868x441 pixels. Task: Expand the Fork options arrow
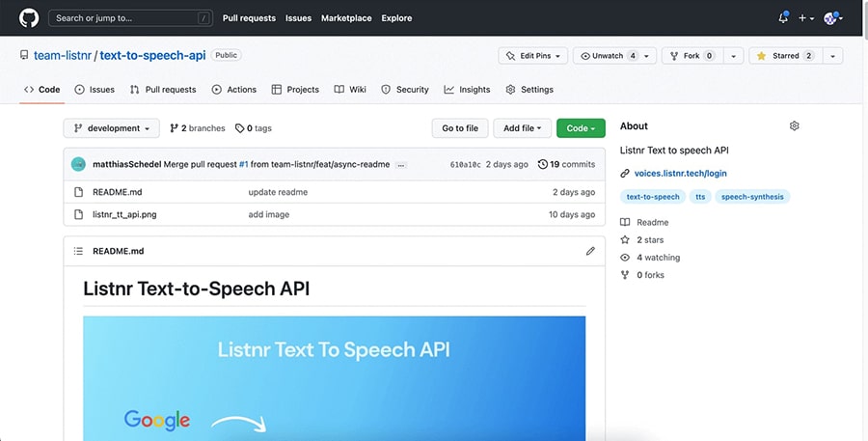tap(734, 55)
